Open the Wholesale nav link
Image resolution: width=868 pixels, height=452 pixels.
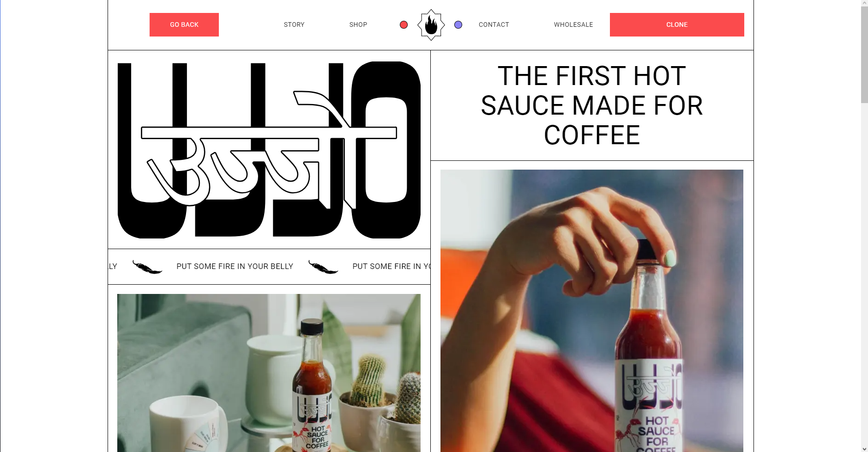click(x=573, y=25)
